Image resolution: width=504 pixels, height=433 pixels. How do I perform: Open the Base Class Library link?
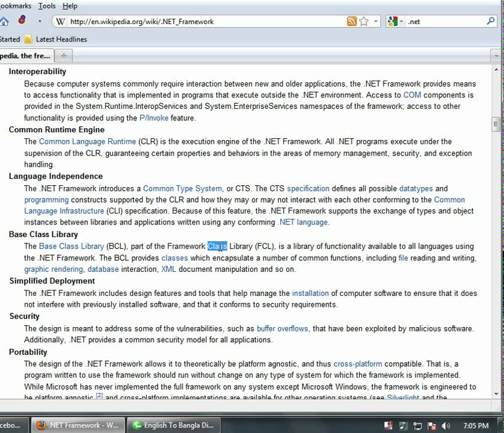pos(72,246)
